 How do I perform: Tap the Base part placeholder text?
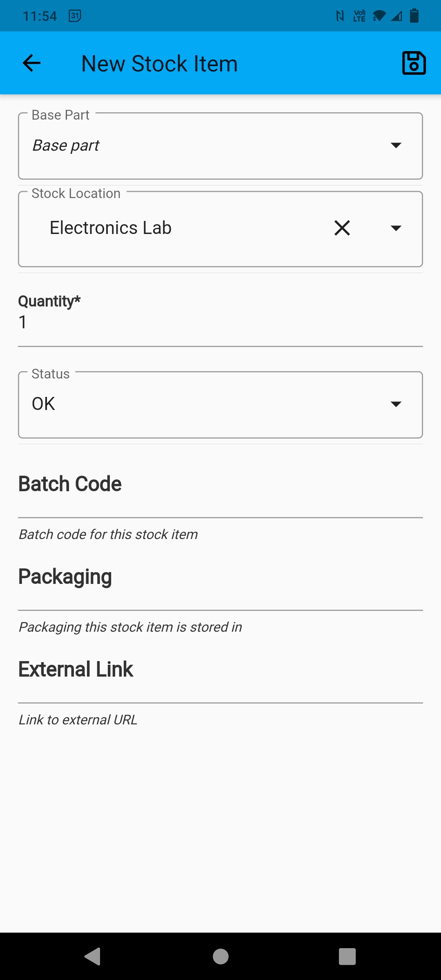point(66,145)
